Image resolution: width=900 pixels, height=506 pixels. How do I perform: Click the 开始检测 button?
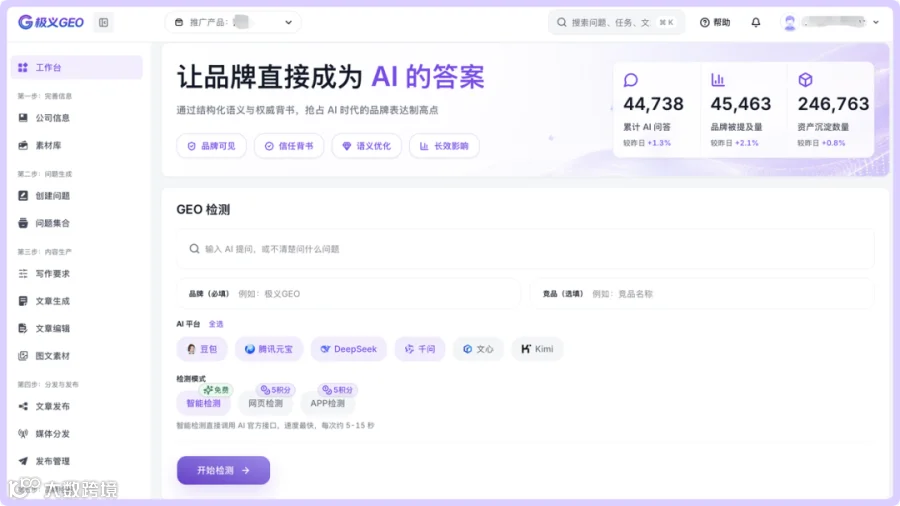(223, 470)
